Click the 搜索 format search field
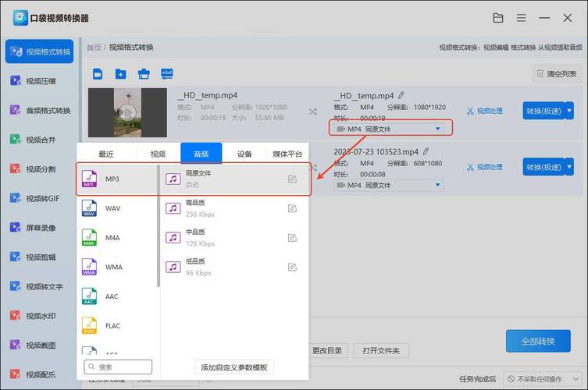Image resolution: width=588 pixels, height=390 pixels. pyautogui.click(x=118, y=367)
